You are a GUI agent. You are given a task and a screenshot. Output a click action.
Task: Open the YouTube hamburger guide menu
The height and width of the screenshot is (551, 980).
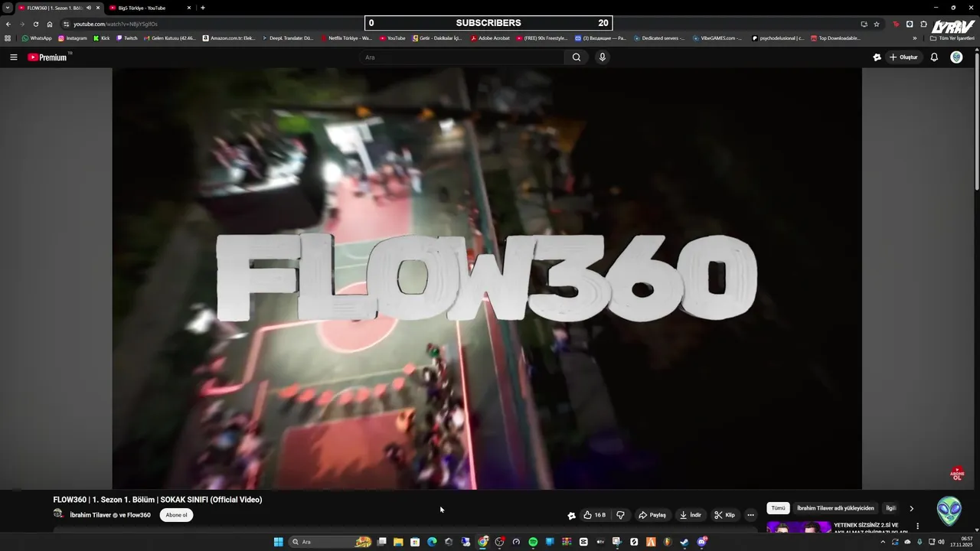13,57
